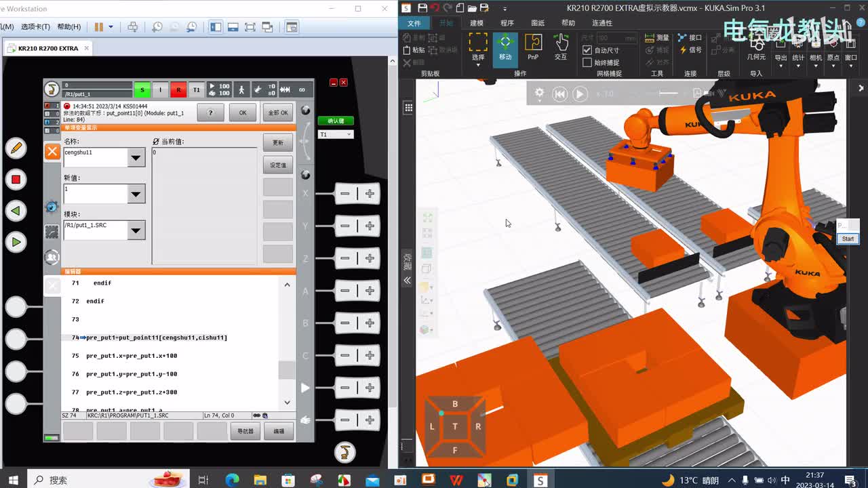Expand the 名称 (name) dropdown arrow
The height and width of the screenshot is (488, 868).
[136, 158]
